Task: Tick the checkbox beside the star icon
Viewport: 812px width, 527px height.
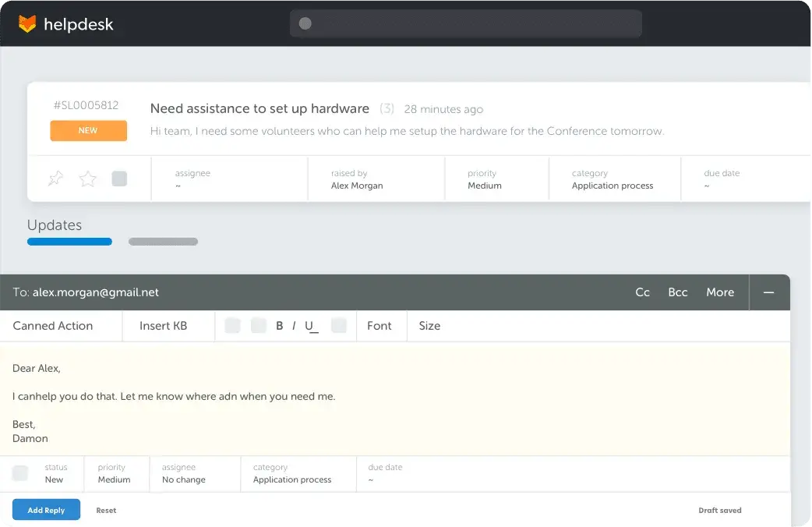Action: click(119, 179)
